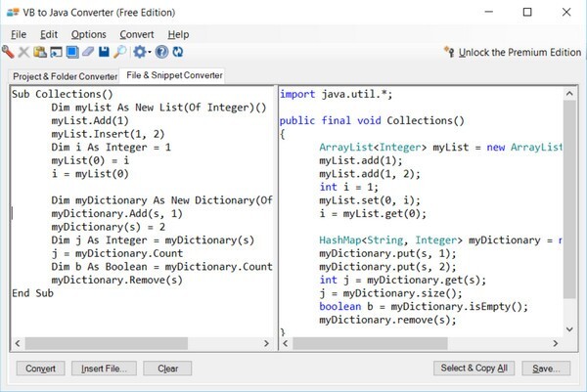Open the Options menu
The width and height of the screenshot is (587, 392).
click(x=89, y=34)
